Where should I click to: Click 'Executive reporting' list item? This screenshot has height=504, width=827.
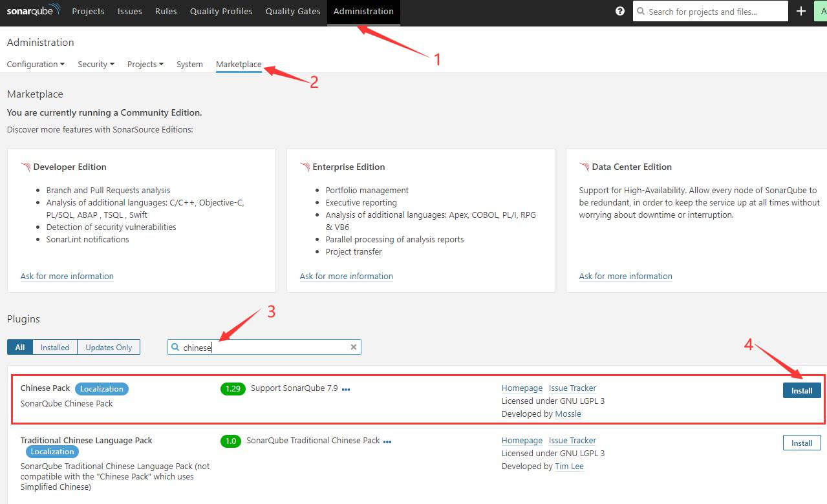pos(361,202)
